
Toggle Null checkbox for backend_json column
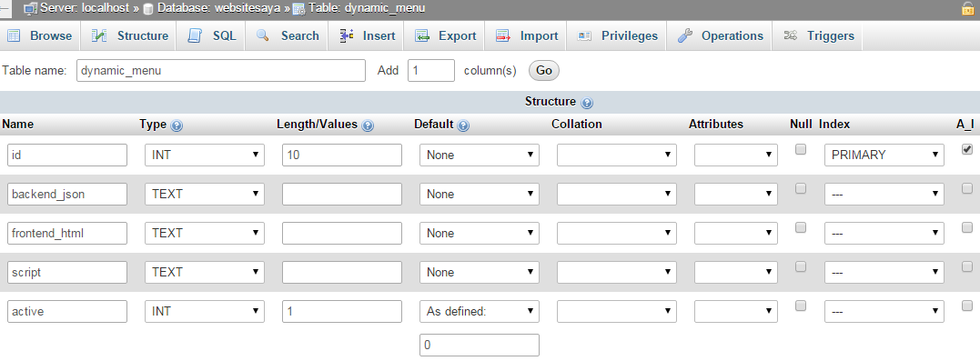click(x=800, y=188)
